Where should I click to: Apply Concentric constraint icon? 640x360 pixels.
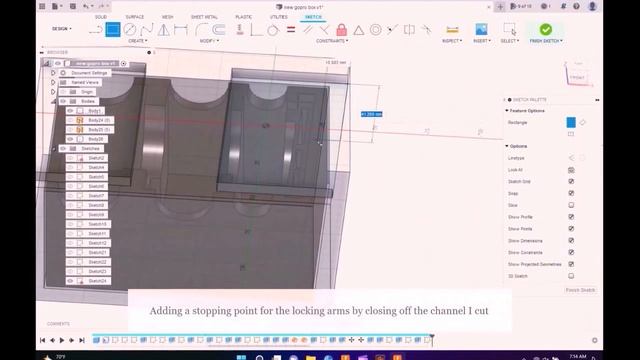click(x=376, y=29)
